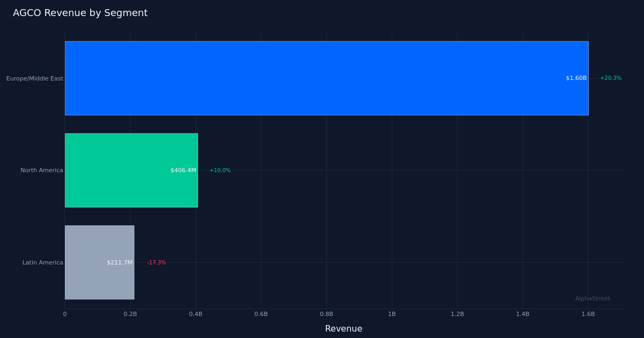The width and height of the screenshot is (644, 338).
Task: Click the '$1.60B' value label
Action: [576, 78]
